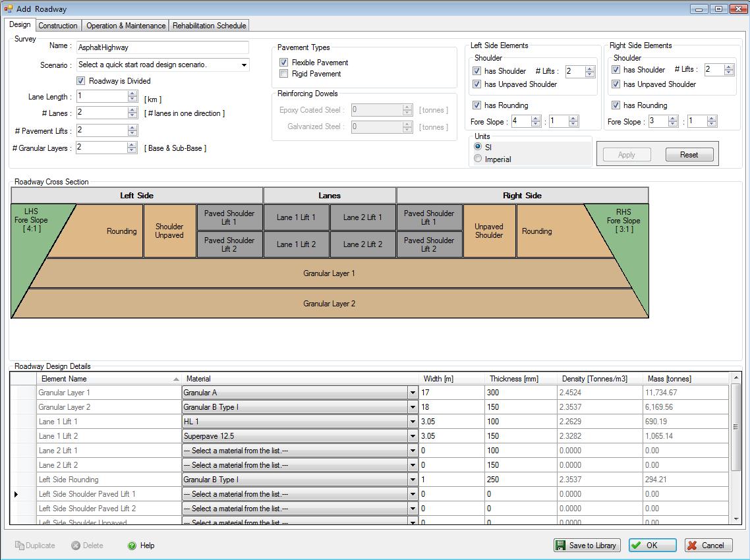This screenshot has height=560, width=750.
Task: Enable the Rigid Pavement checkbox
Action: [284, 74]
